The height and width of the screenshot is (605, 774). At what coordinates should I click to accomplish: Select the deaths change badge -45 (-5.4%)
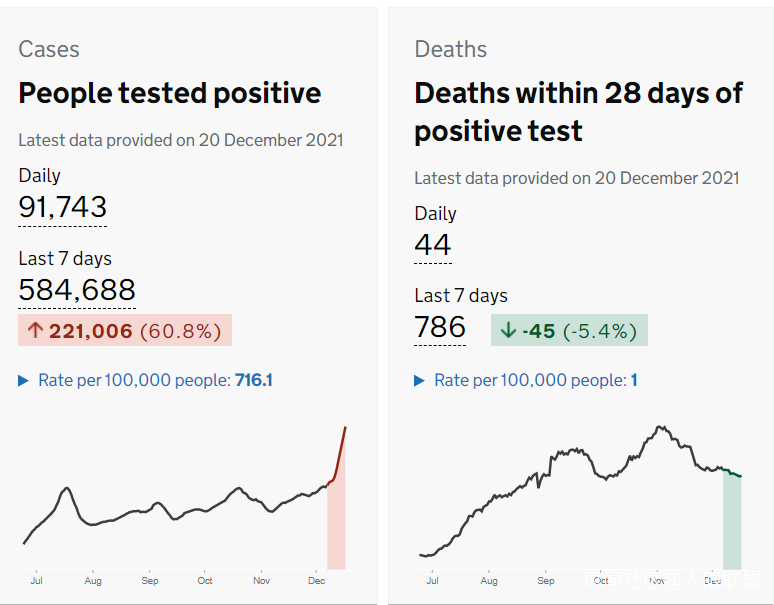coord(569,330)
